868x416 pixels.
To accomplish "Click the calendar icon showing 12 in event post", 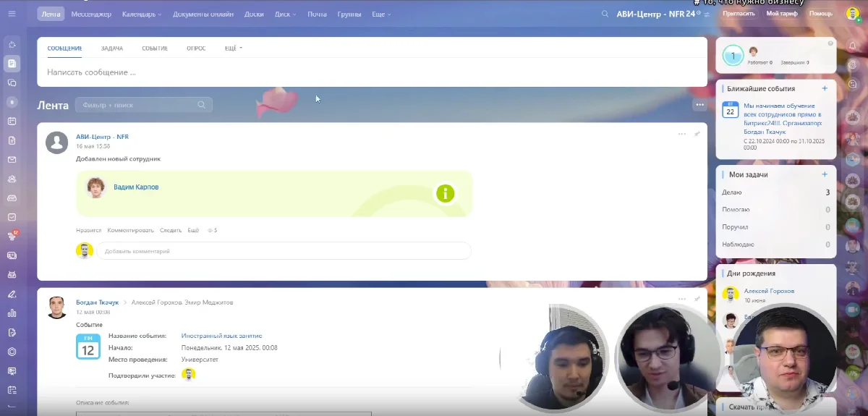I will [x=88, y=347].
